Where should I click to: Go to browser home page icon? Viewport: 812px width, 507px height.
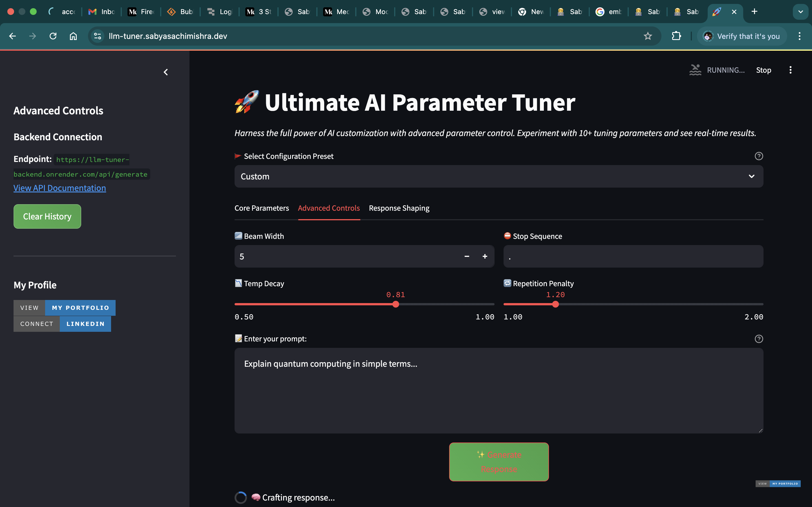pyautogui.click(x=73, y=36)
